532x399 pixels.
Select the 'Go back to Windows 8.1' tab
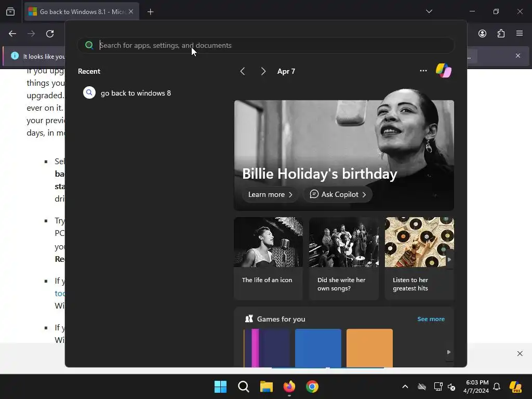pyautogui.click(x=82, y=11)
